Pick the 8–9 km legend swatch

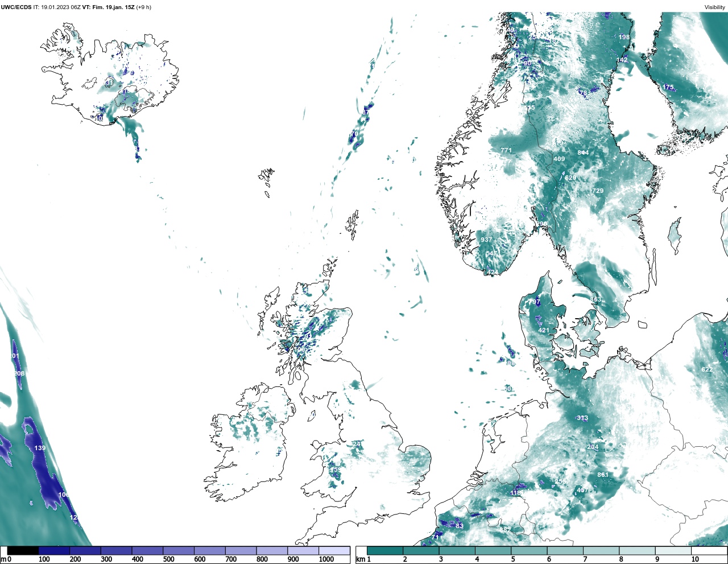point(636,551)
